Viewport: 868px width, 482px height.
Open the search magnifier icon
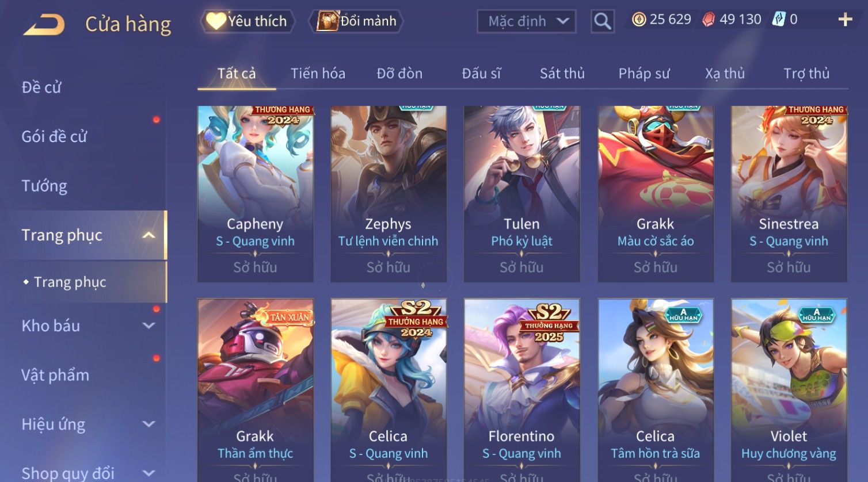[x=602, y=21]
